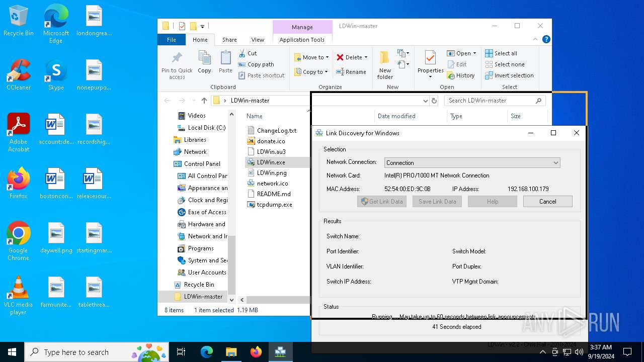
Task: Open the Notifications action center
Action: [627, 352]
